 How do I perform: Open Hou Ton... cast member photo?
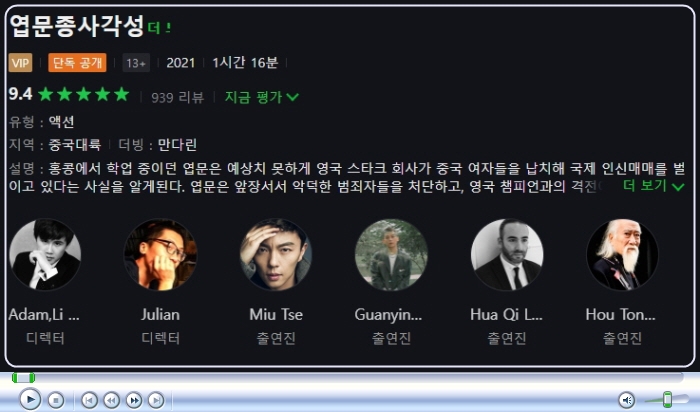(622, 254)
